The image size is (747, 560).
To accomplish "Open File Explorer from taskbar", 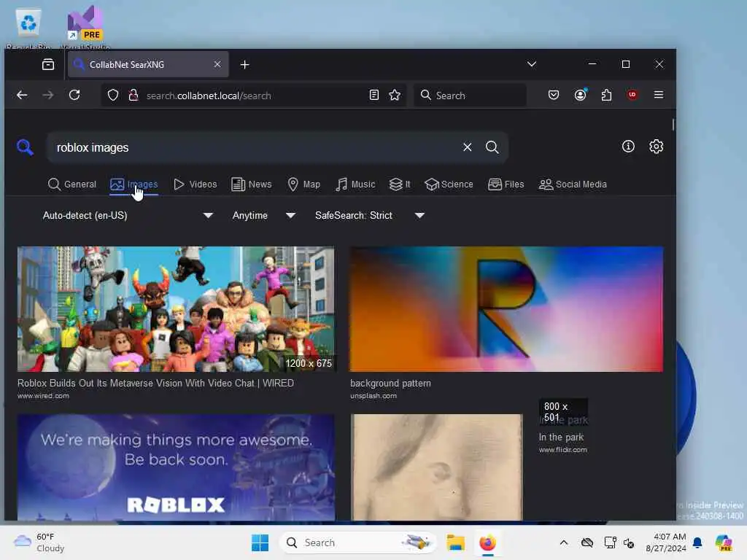I will coord(455,542).
